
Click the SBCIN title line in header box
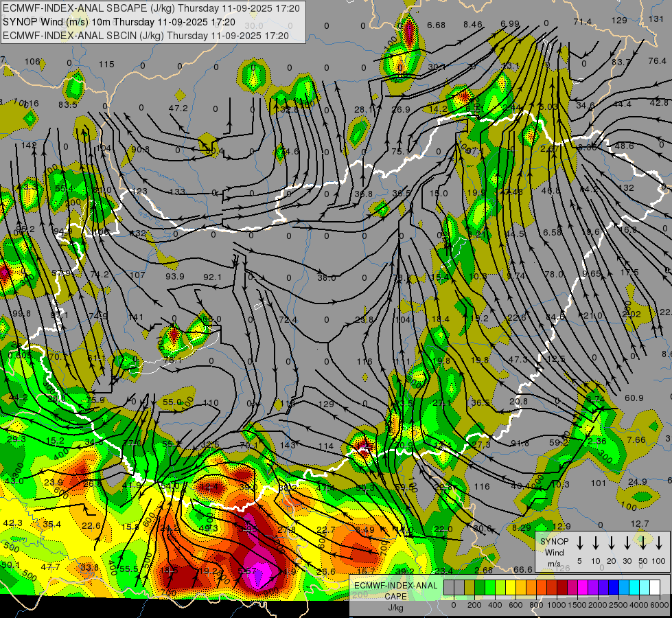pyautogui.click(x=146, y=36)
